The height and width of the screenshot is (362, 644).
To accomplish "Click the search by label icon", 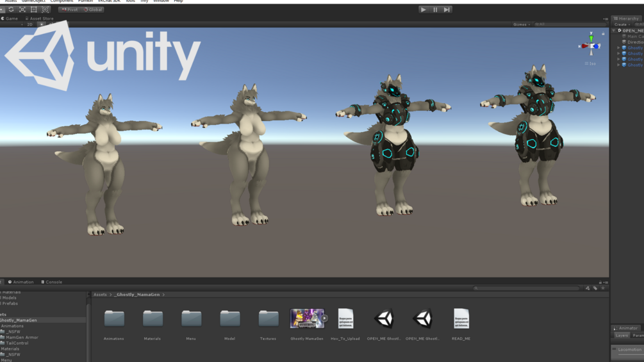I will pos(595,288).
